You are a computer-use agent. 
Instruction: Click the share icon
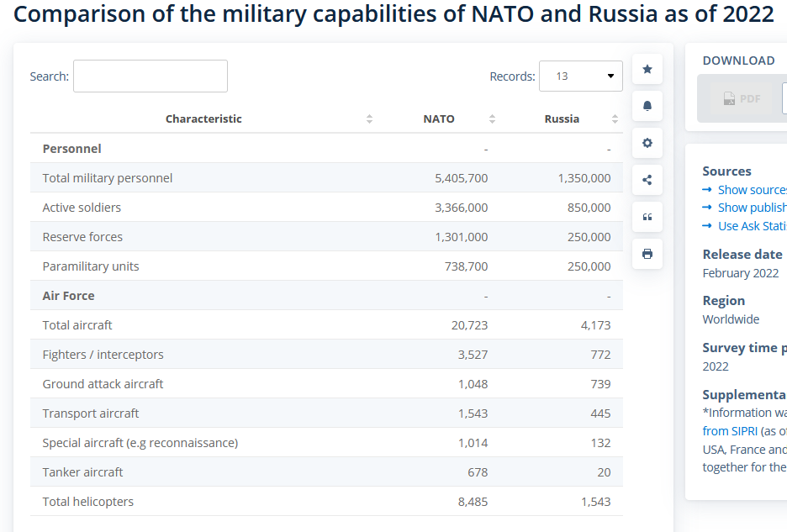click(x=647, y=180)
